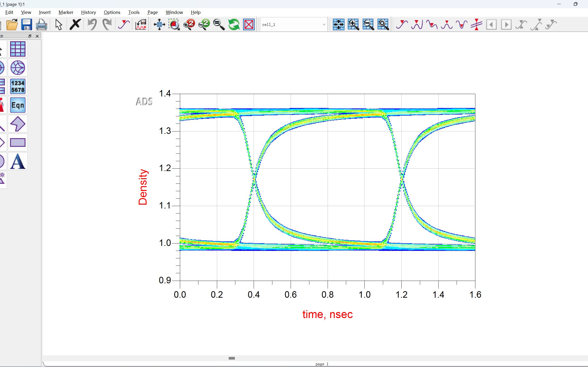The width and height of the screenshot is (588, 367).
Task: Click the stop/clear simulation icon
Action: tap(249, 24)
